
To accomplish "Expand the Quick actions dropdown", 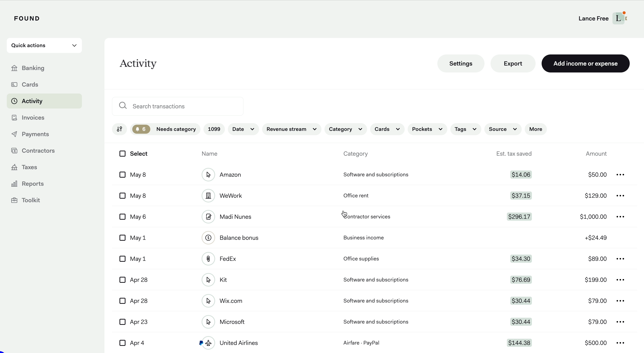I will point(44,45).
